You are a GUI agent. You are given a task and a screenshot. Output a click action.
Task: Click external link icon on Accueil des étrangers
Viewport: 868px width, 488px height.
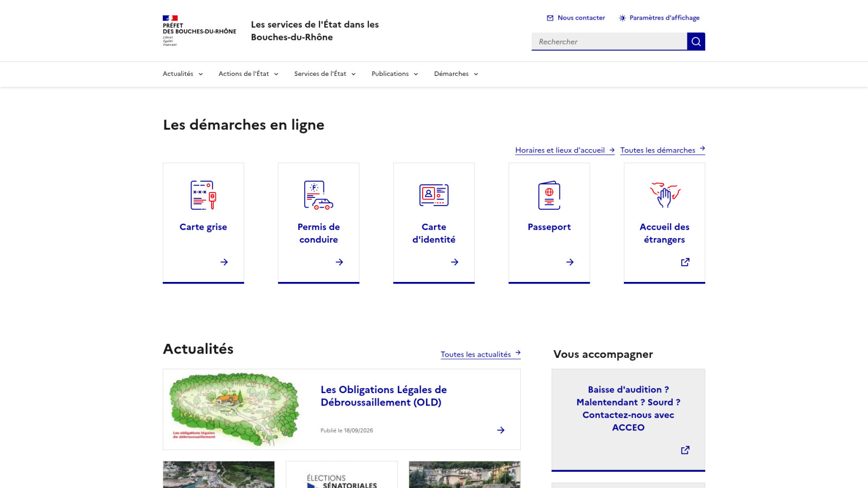685,262
